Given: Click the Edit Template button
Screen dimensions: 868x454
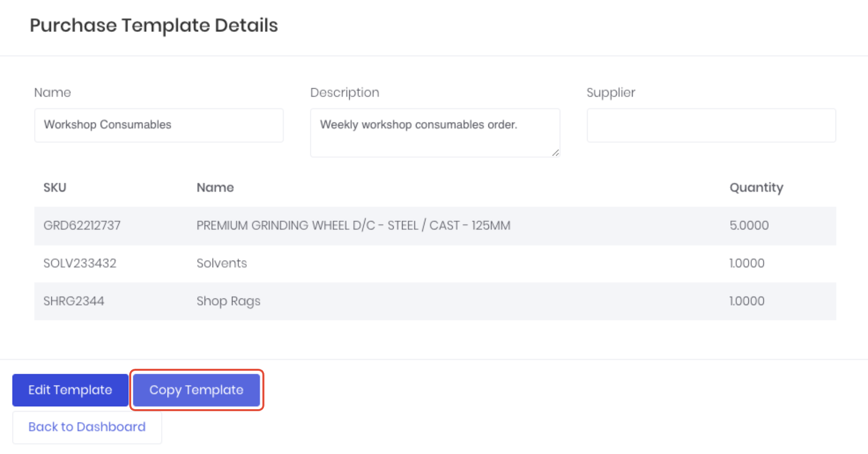Looking at the screenshot, I should pyautogui.click(x=70, y=390).
